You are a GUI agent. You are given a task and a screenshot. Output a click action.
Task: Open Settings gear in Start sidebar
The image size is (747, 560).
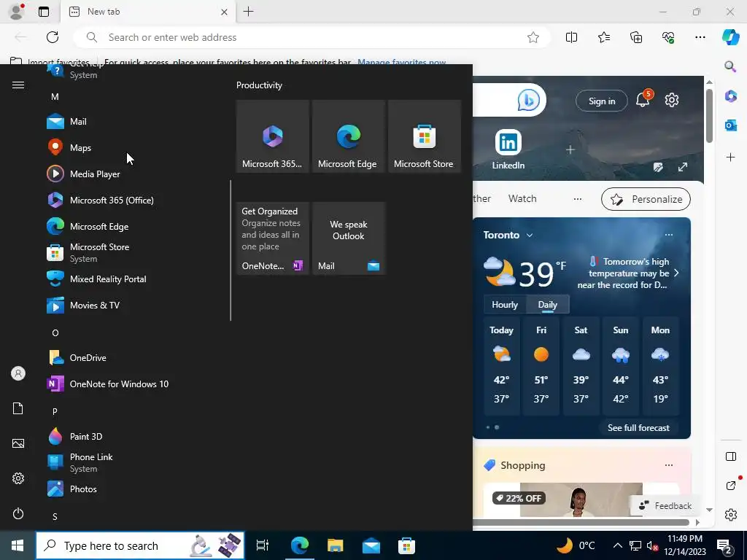18,478
